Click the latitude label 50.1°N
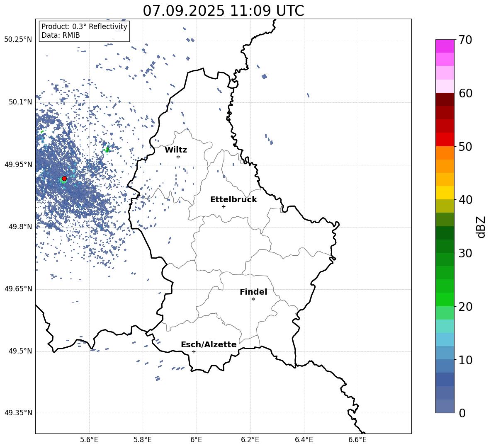Screen dimensions: 491x448 (20, 102)
